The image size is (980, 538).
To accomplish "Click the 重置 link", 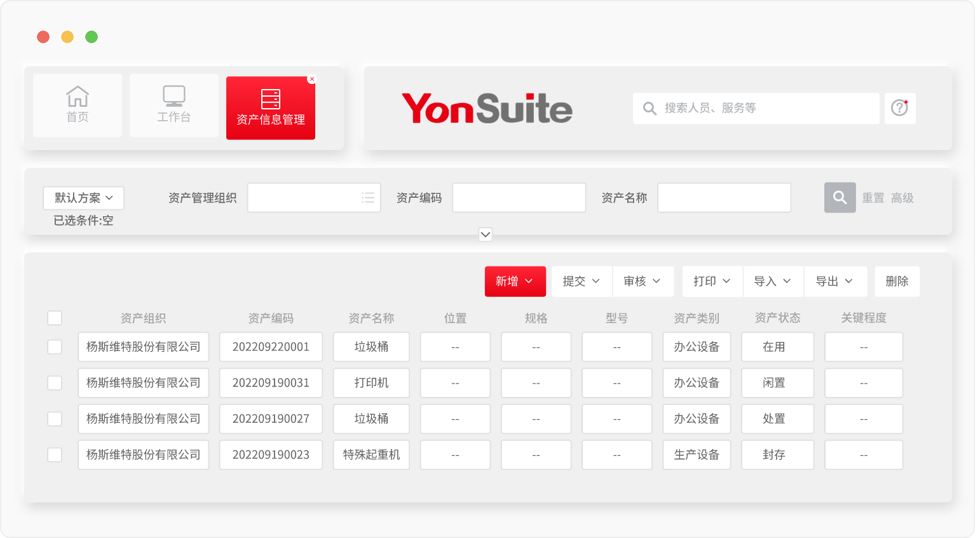I will point(873,198).
